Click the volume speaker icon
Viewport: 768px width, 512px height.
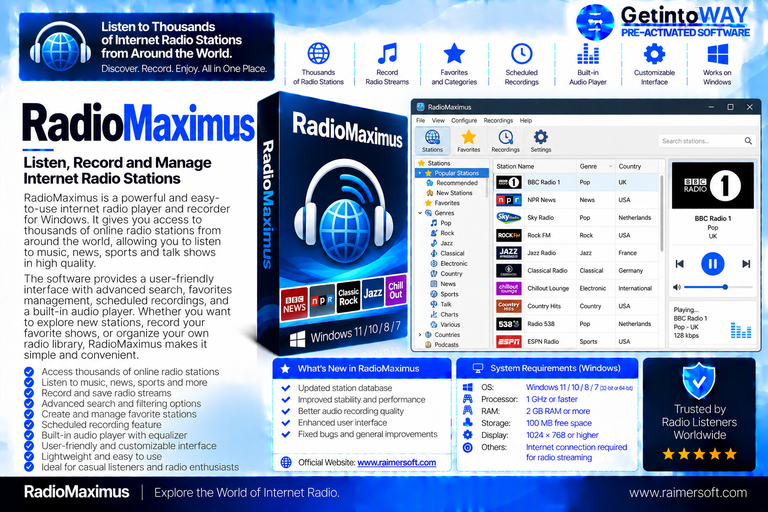click(677, 287)
